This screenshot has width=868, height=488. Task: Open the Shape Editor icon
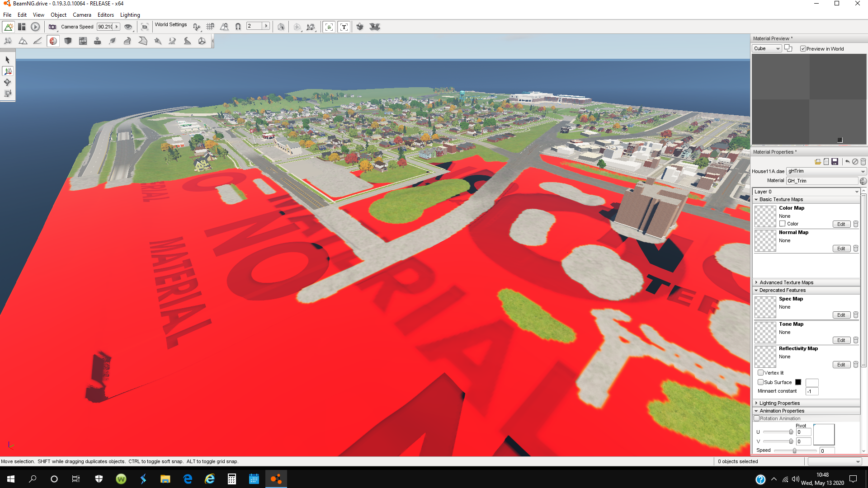(202, 41)
